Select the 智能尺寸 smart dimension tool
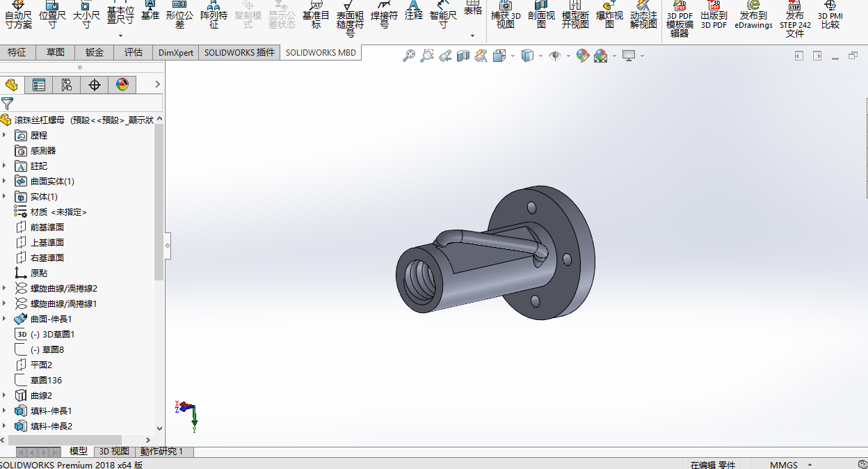Image resolution: width=868 pixels, height=469 pixels. click(x=443, y=15)
